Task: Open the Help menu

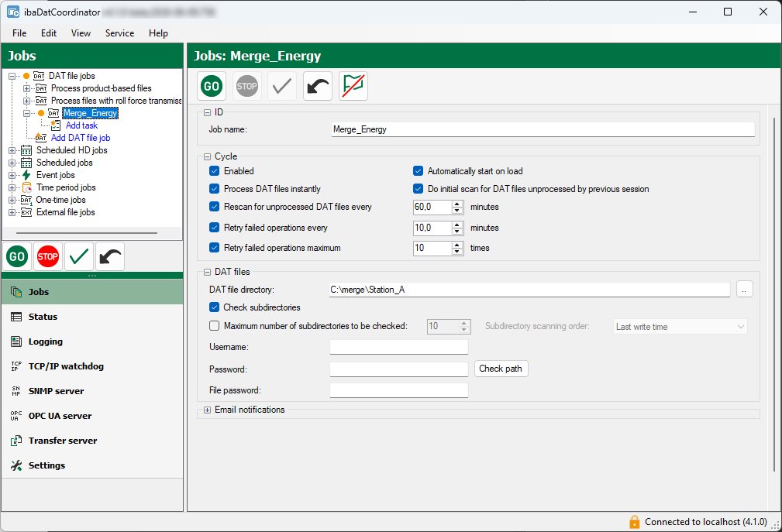Action: click(x=158, y=33)
